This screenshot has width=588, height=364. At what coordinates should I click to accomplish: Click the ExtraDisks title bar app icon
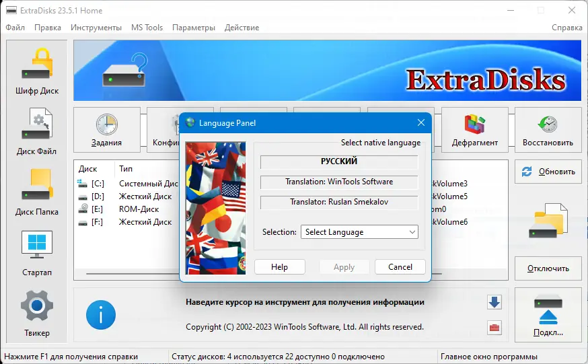[11, 11]
